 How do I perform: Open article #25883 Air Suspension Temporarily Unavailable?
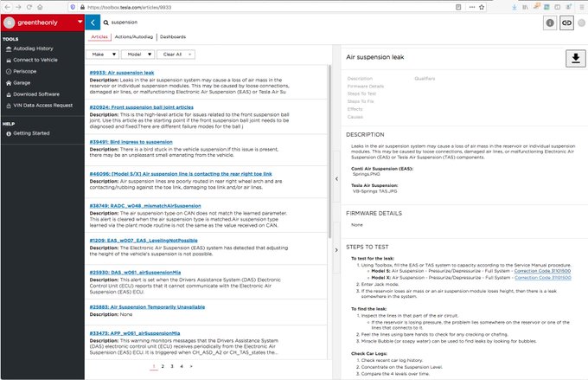pyautogui.click(x=147, y=307)
